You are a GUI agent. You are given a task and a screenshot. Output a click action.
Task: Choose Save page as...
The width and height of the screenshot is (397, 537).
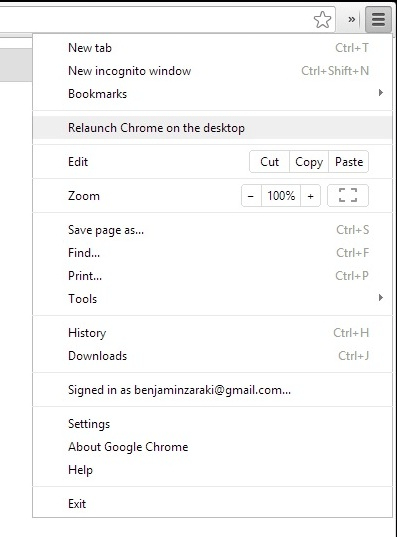pos(212,230)
